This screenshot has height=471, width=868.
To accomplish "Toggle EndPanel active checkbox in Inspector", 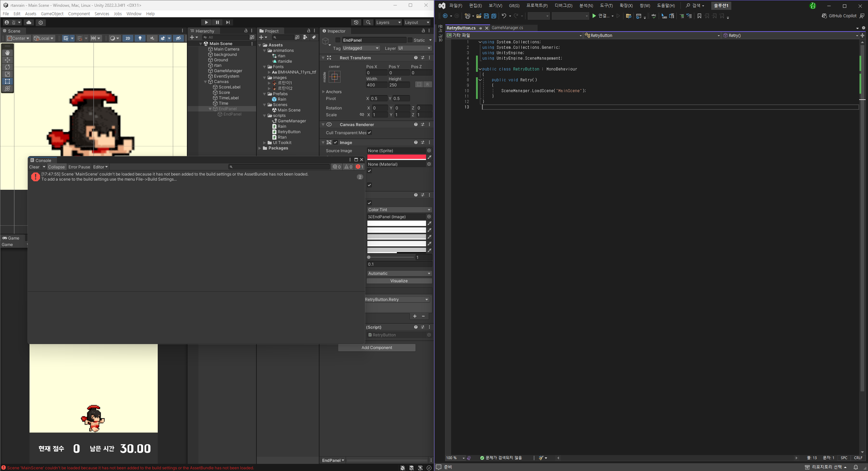I will tap(338, 40).
